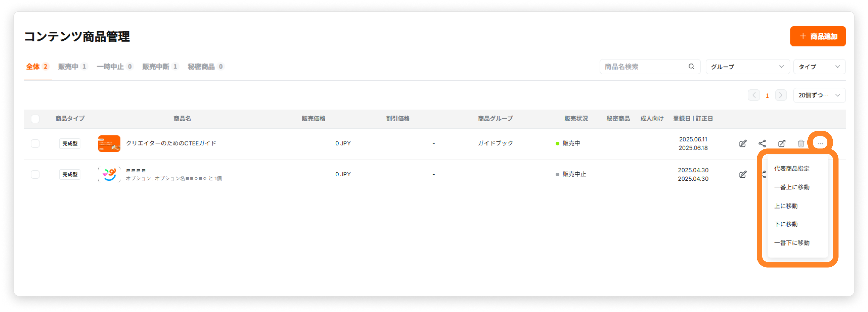Open external link icon for first product
Viewport: 868px width, 312px height.
782,143
